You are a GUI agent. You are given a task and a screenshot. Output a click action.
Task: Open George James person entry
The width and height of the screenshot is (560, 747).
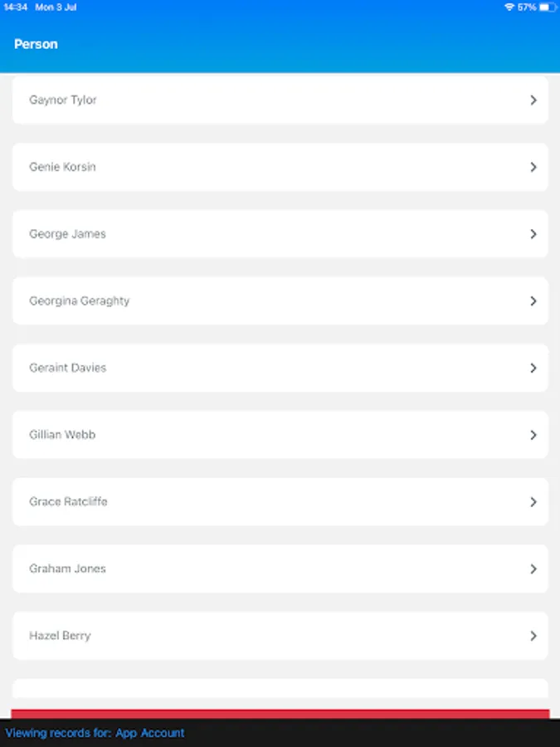280,234
